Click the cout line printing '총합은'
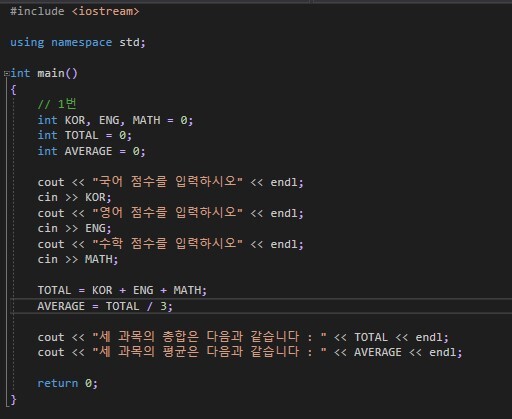Screen dimensions: 512x419 pyautogui.click(x=243, y=337)
